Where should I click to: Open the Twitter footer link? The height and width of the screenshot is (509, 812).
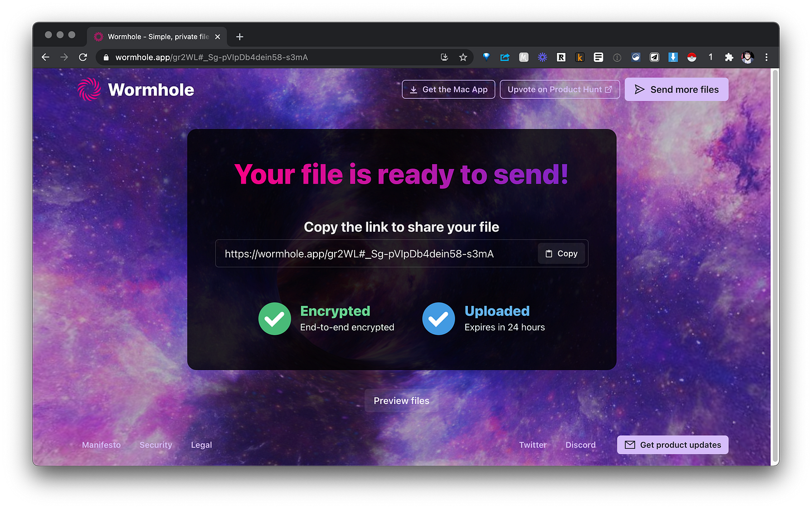pos(533,445)
